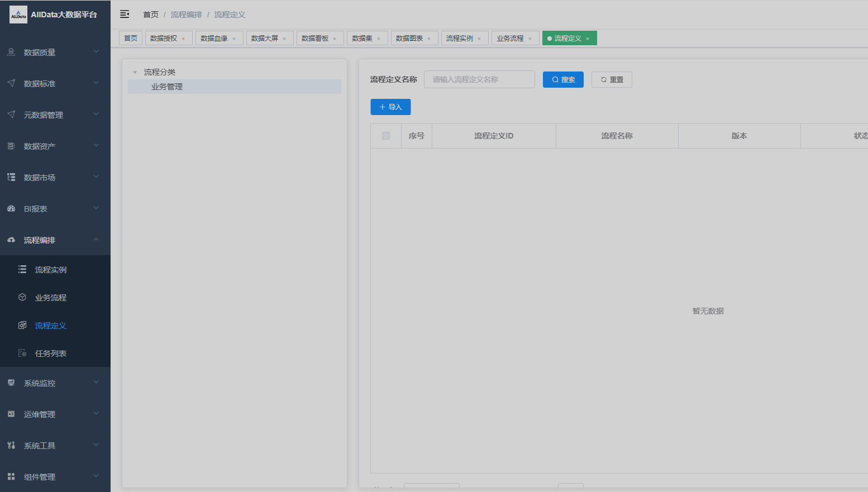The width and height of the screenshot is (868, 492).
Task: Toggle the select-all checkbox in table header
Action: pos(386,136)
